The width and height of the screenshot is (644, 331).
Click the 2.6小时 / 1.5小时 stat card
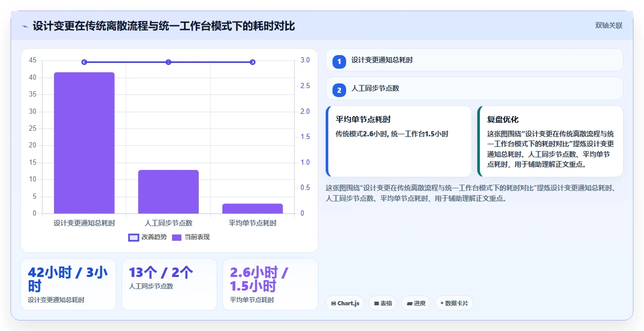click(270, 284)
